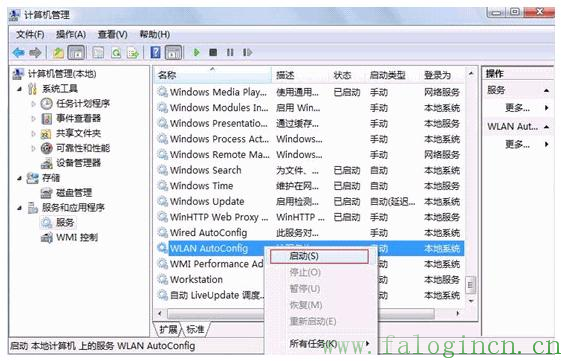Click the Up one level toolbar icon

[x=58, y=53]
